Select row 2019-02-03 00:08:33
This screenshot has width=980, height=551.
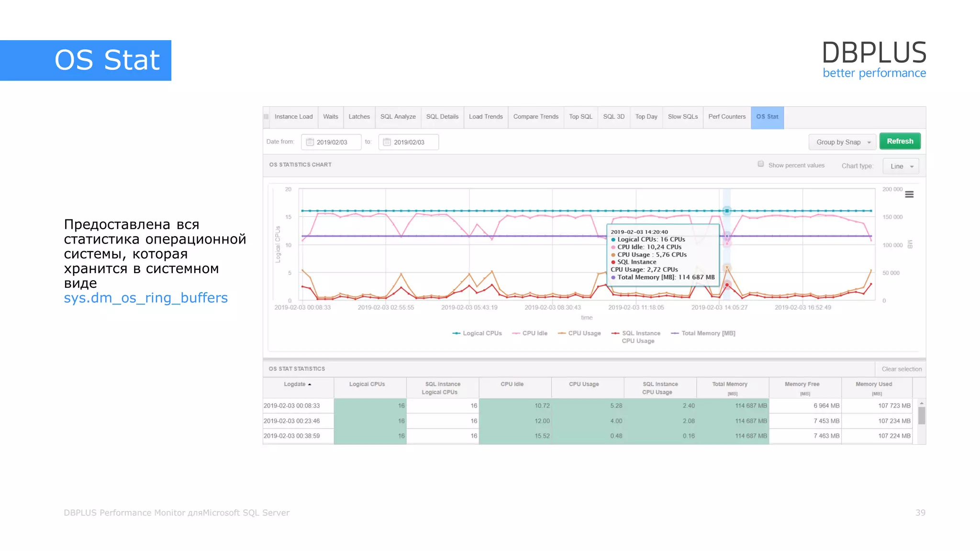(x=587, y=406)
